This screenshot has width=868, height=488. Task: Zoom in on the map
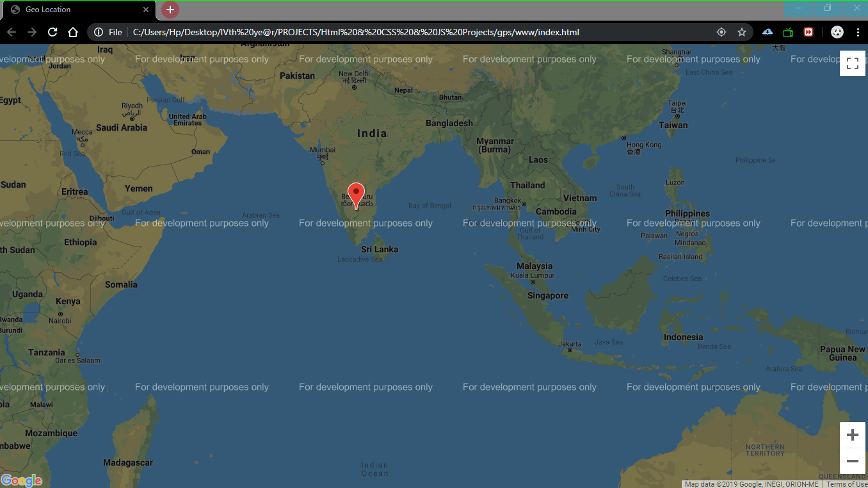852,435
